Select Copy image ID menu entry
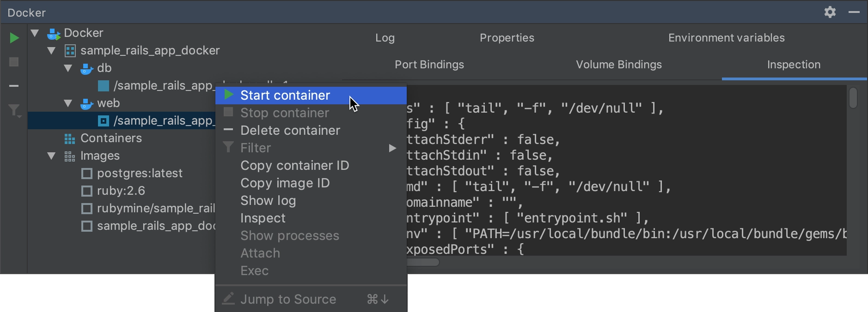 tap(311, 183)
